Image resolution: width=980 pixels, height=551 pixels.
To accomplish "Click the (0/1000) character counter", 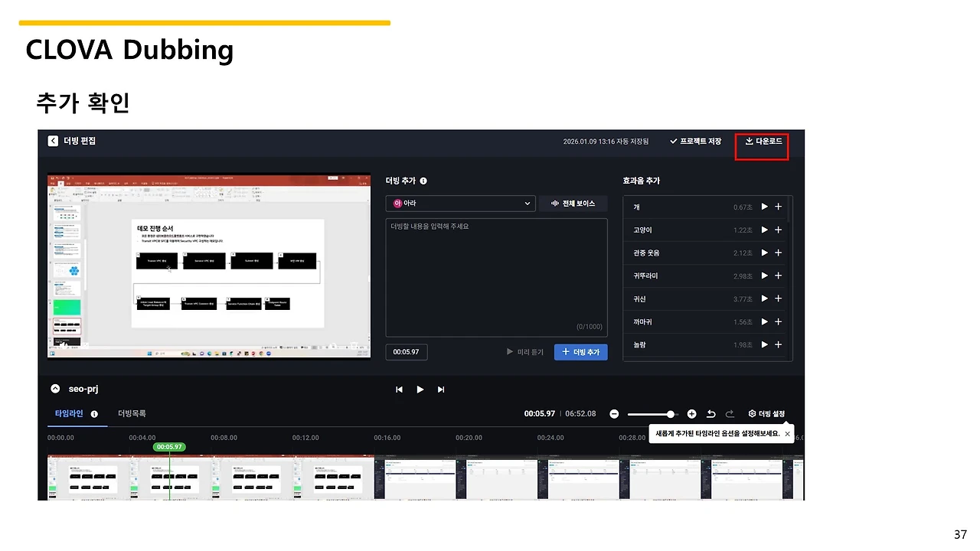I will click(x=590, y=327).
